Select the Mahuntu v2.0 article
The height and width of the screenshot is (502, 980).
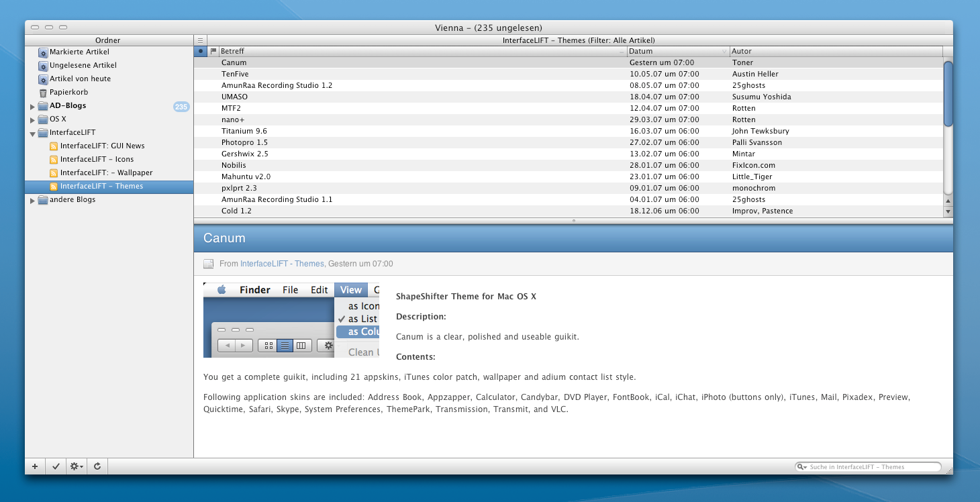[x=569, y=177]
